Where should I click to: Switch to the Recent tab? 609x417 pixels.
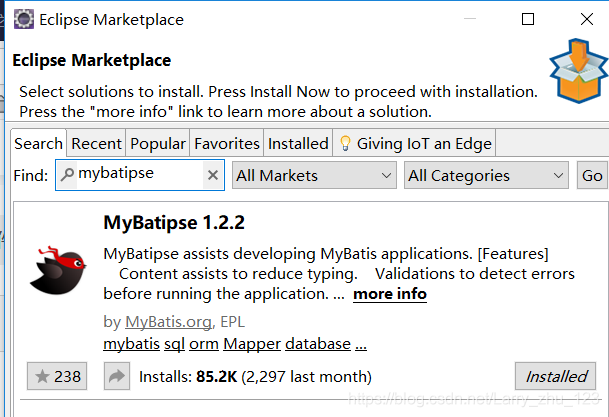[96, 143]
